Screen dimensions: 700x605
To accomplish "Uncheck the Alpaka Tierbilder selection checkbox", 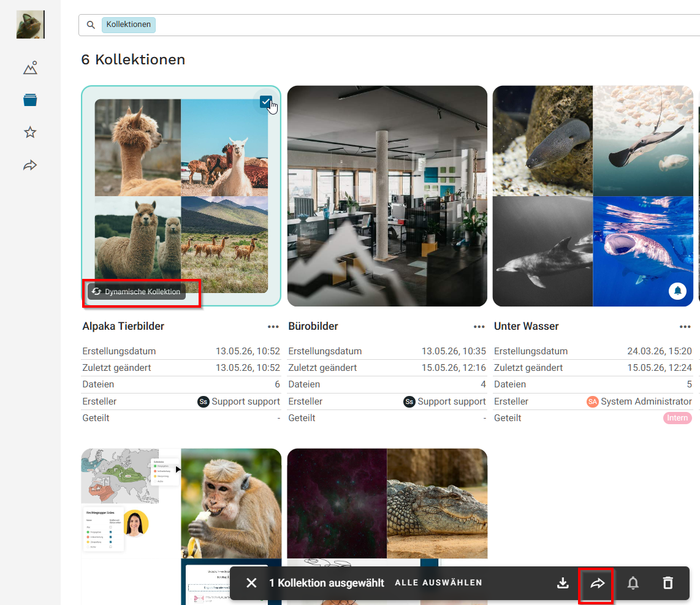I will [266, 102].
